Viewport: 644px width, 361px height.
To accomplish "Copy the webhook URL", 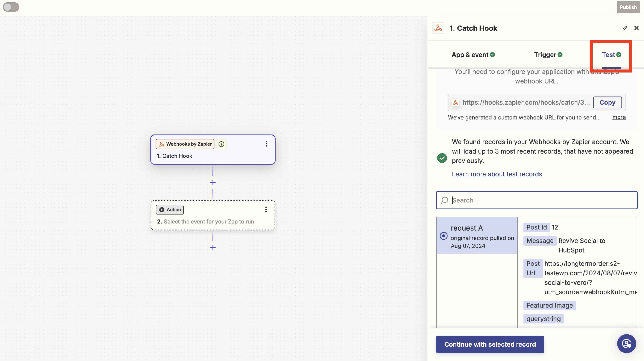I will coord(607,103).
